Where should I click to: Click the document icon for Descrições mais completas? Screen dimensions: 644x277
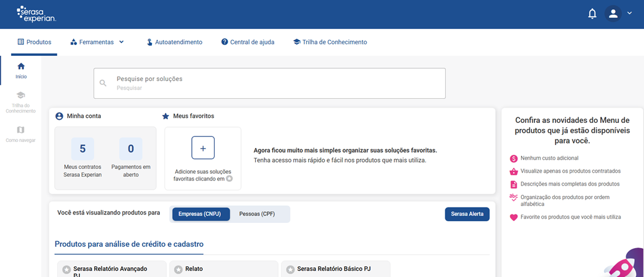click(514, 184)
